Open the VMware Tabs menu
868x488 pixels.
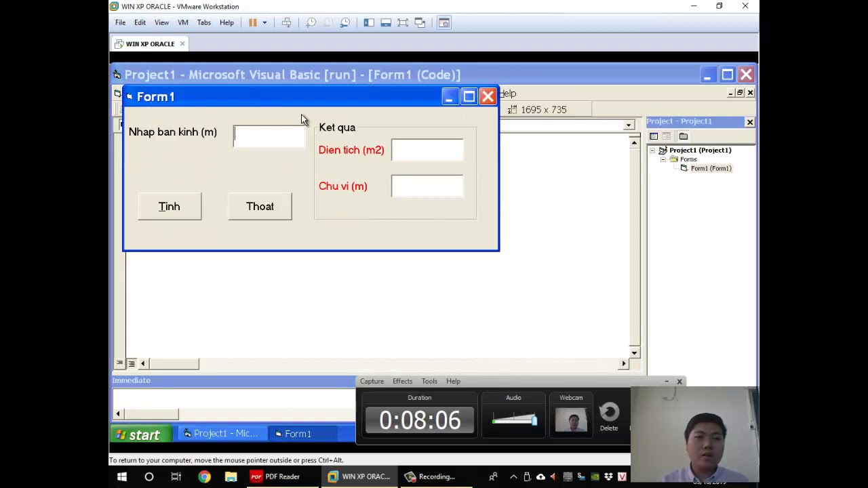pos(204,22)
